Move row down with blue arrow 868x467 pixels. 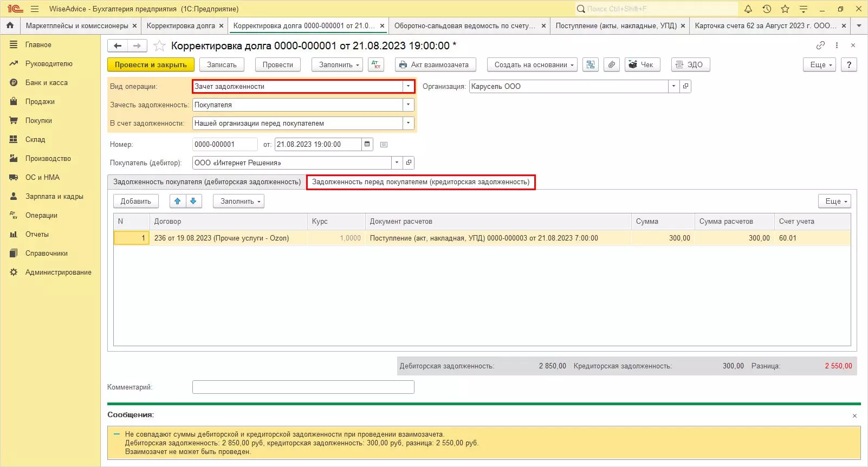coord(193,201)
